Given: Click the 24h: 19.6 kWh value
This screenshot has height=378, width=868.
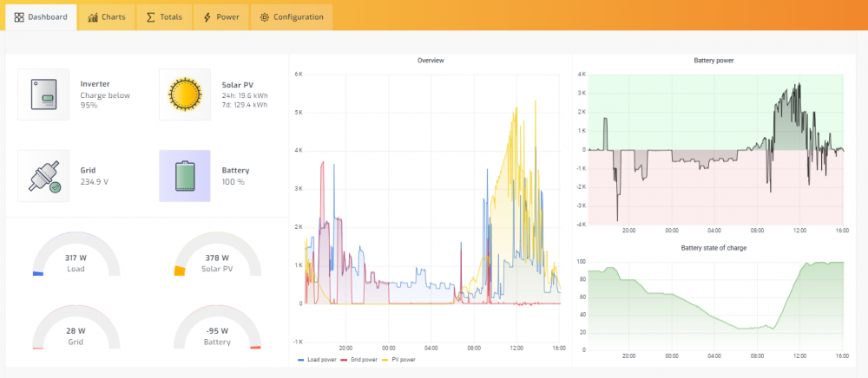Looking at the screenshot, I should [x=244, y=95].
